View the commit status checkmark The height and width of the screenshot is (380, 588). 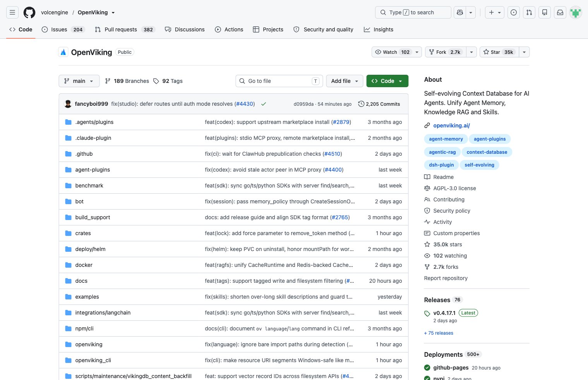click(264, 104)
